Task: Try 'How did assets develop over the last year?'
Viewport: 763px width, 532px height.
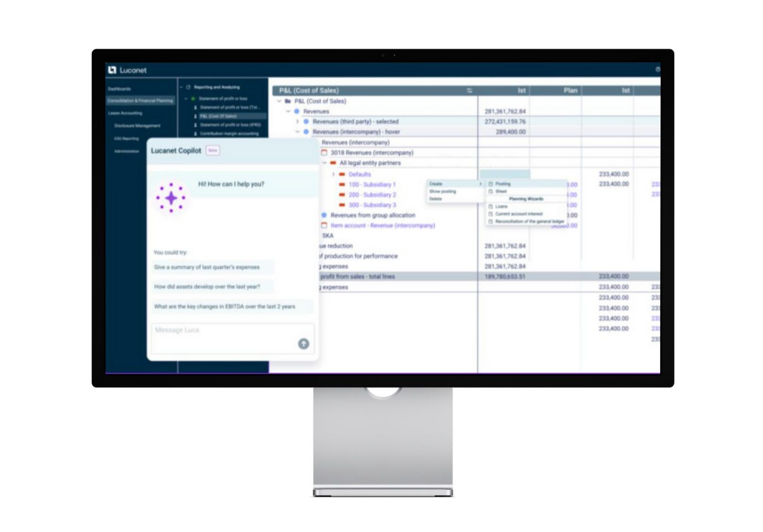Action: 213,287
